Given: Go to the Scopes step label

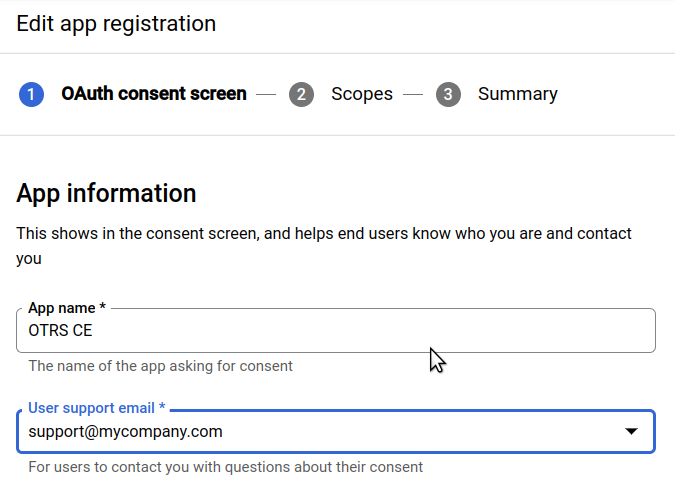Looking at the screenshot, I should 362,94.
